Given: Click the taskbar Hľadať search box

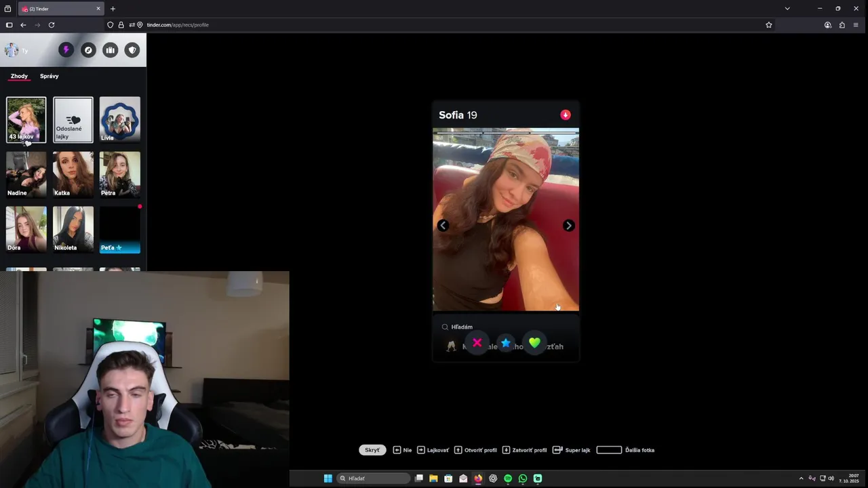Looking at the screenshot, I should [374, 479].
